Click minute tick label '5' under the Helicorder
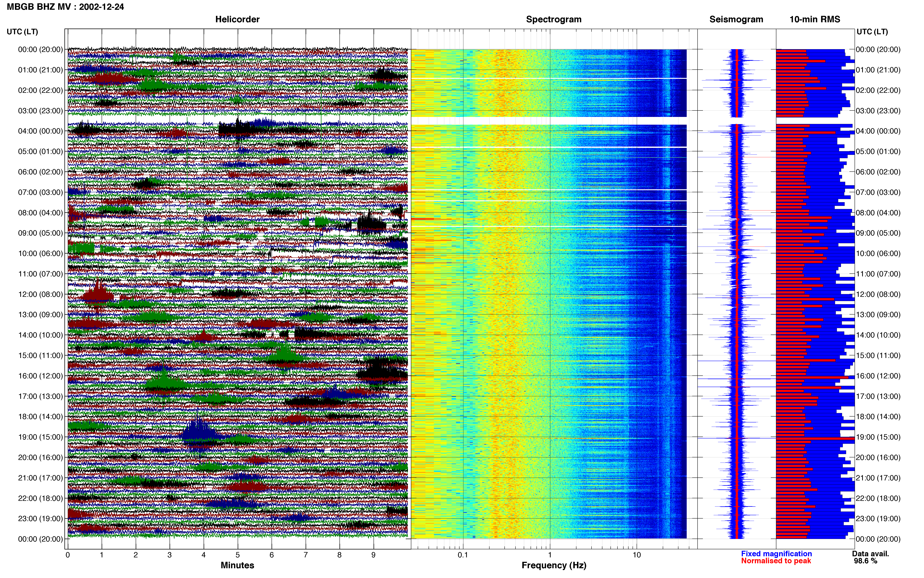Screen dimensions: 924x578 pos(238,555)
